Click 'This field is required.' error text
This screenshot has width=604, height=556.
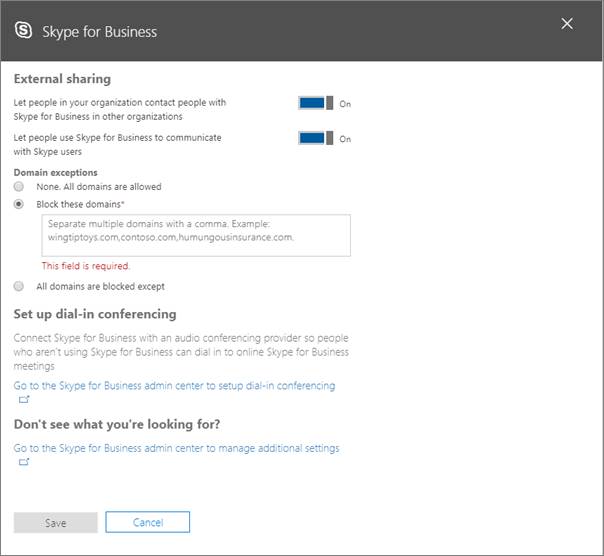[86, 266]
